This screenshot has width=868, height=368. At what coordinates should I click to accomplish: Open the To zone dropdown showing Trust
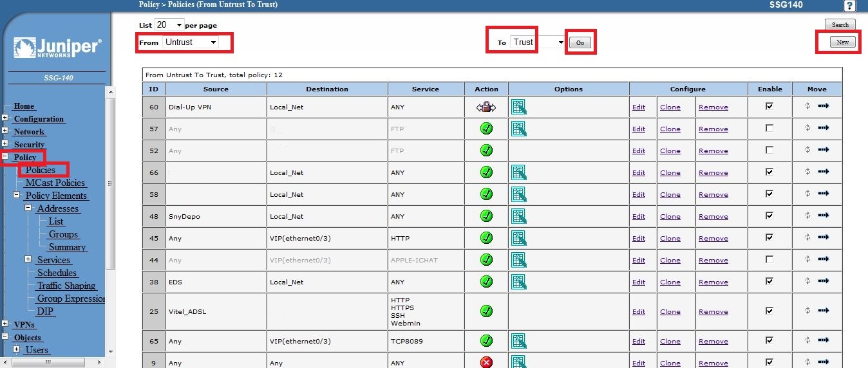pyautogui.click(x=538, y=42)
